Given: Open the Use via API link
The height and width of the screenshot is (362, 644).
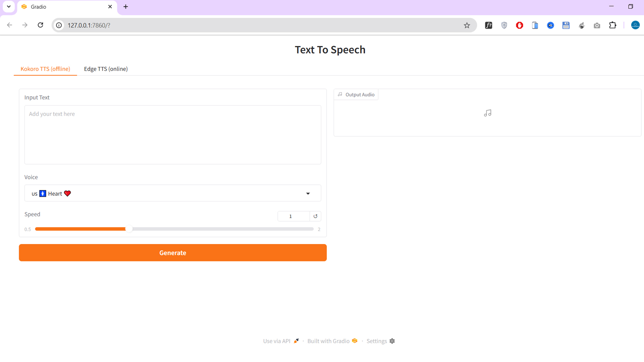Looking at the screenshot, I should coord(276,341).
